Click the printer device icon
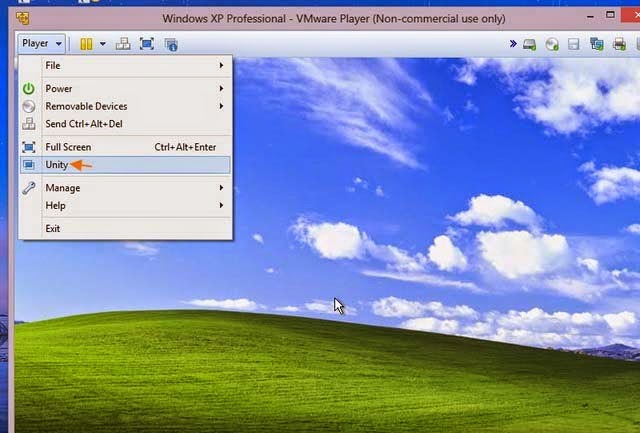 pyautogui.click(x=619, y=44)
